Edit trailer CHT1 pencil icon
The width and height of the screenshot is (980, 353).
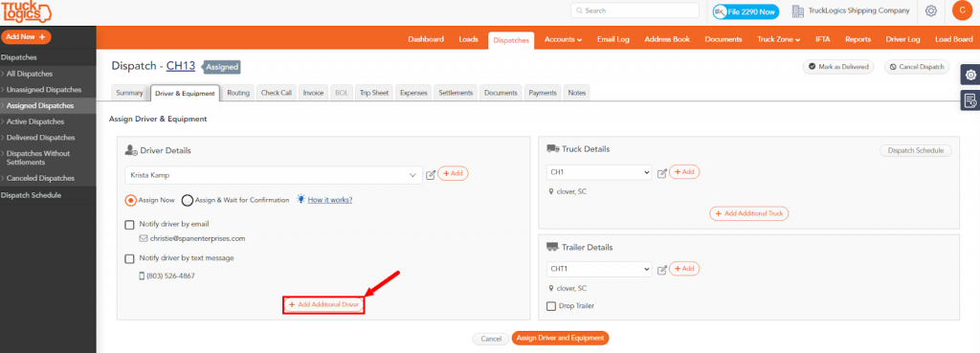662,270
